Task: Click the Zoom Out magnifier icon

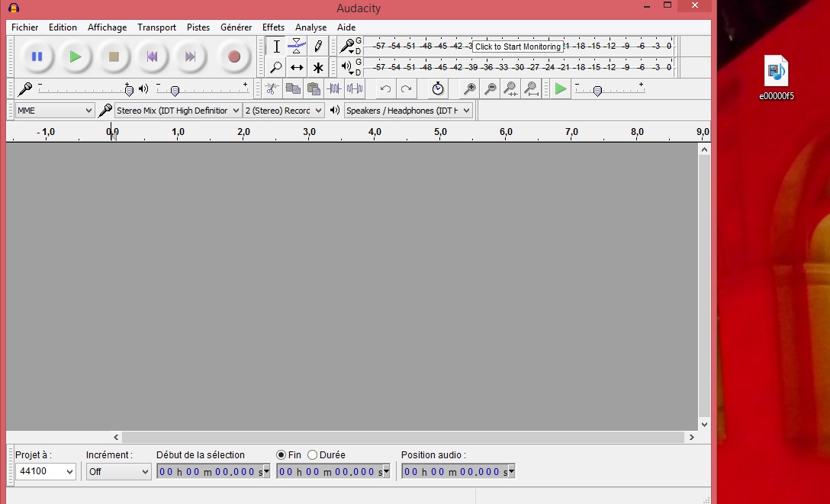Action: [x=491, y=89]
